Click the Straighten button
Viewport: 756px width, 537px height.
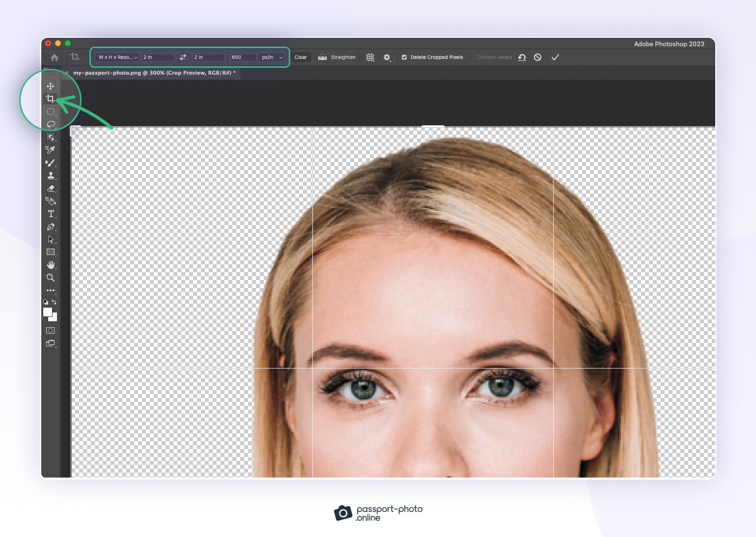point(337,57)
